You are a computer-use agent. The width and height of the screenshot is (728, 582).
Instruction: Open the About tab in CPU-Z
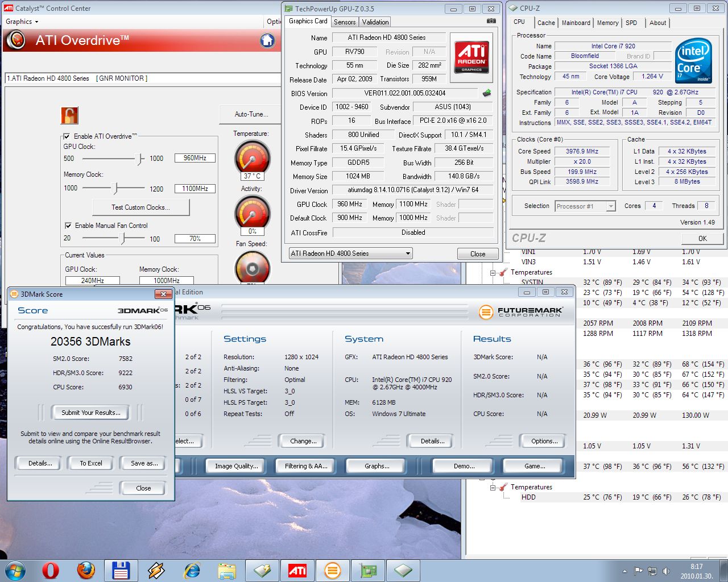point(658,23)
